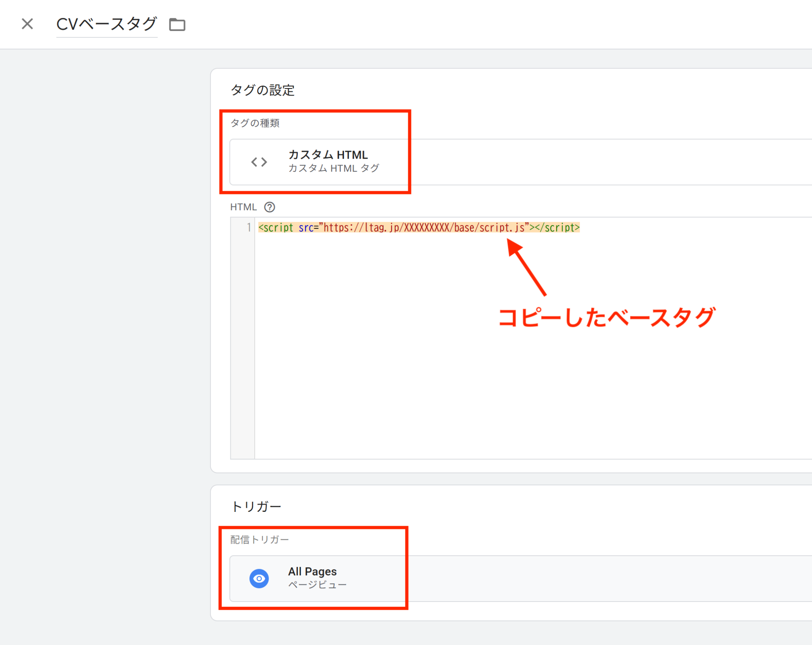The height and width of the screenshot is (645, 812).
Task: Select the All Pages trigger name
Action: click(312, 571)
